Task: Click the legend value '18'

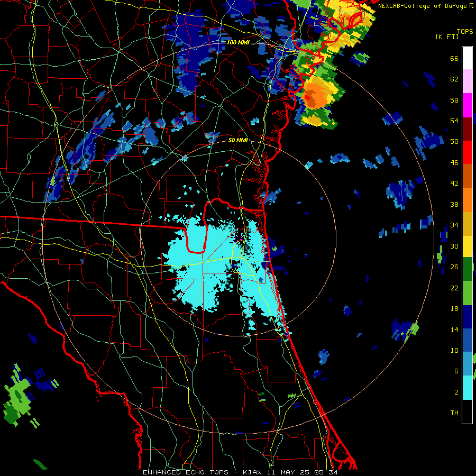Action: [x=454, y=309]
